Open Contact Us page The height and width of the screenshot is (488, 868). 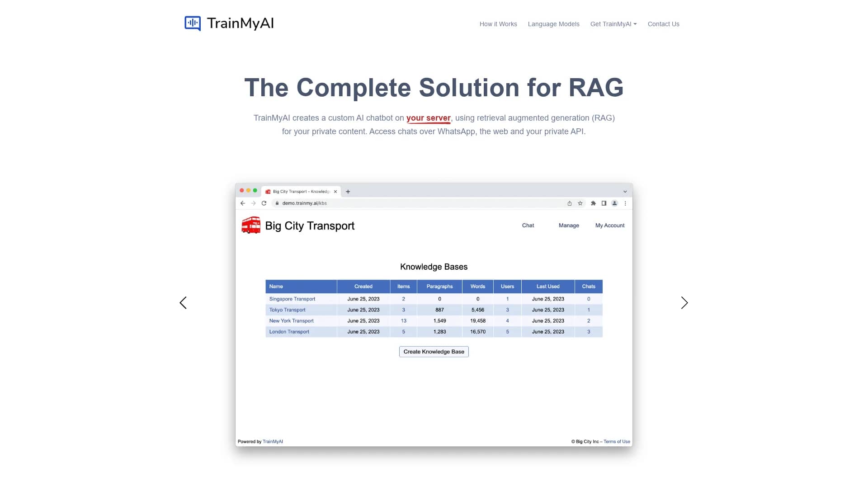pyautogui.click(x=663, y=24)
